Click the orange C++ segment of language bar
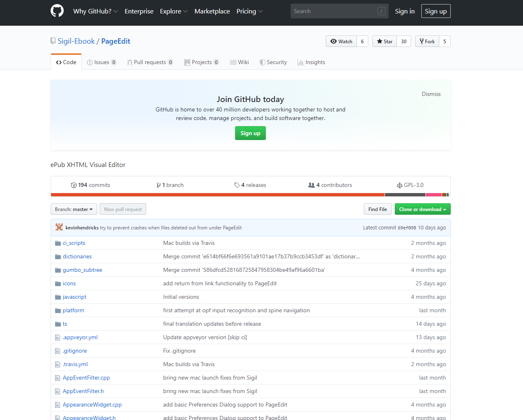 tap(218, 195)
